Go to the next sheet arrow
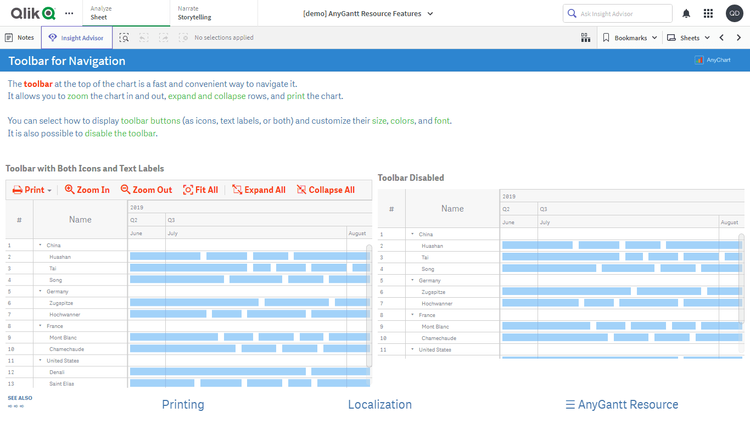This screenshot has width=750, height=422. tap(738, 37)
